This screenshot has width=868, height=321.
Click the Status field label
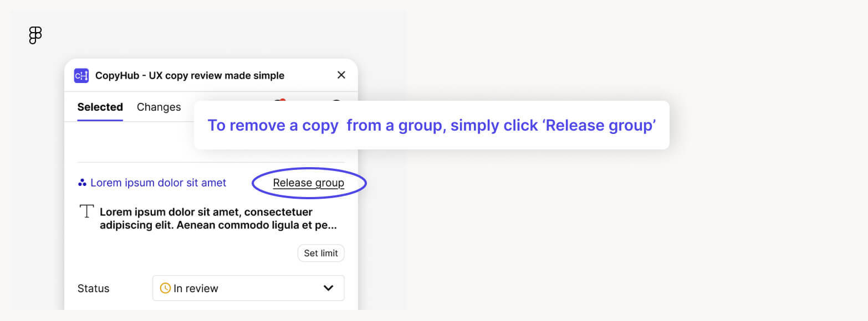[94, 288]
